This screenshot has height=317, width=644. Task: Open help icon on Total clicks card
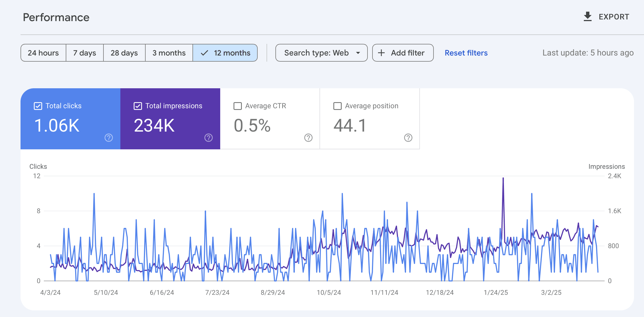click(109, 138)
